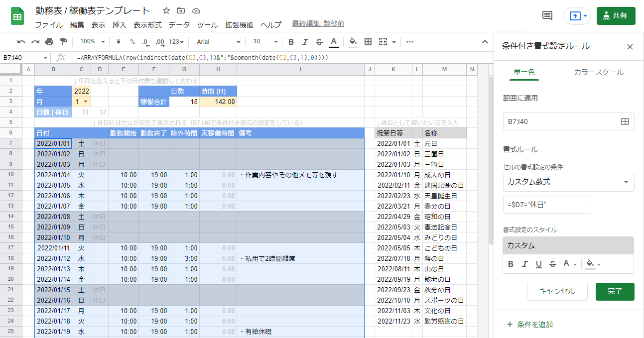Select cell 2022/01/04 in date column
The height and width of the screenshot is (338, 644).
pos(53,175)
